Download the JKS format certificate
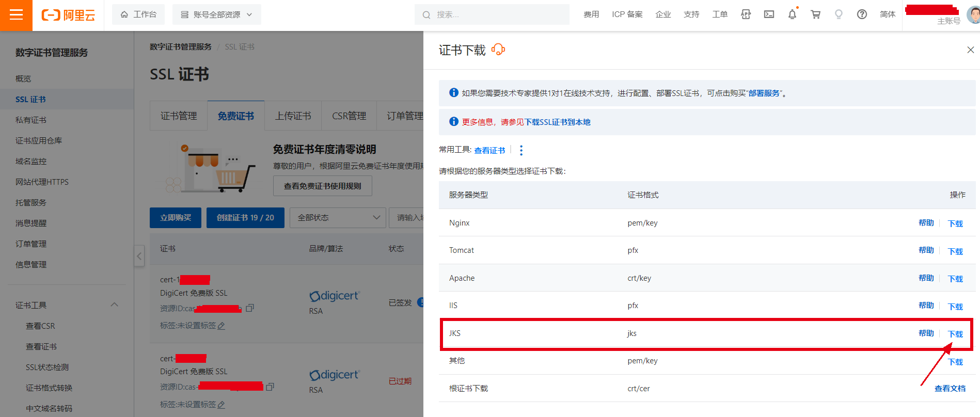Viewport: 980px width, 417px height. point(955,334)
